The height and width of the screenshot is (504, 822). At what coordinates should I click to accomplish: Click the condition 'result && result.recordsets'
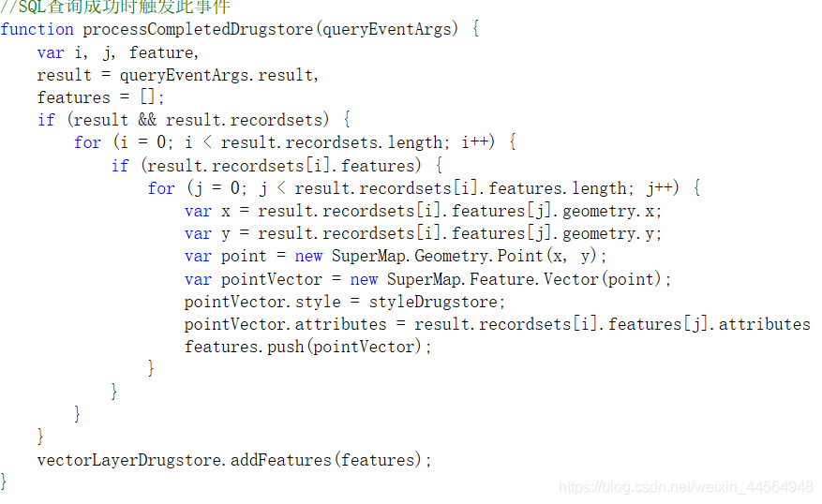(x=198, y=120)
